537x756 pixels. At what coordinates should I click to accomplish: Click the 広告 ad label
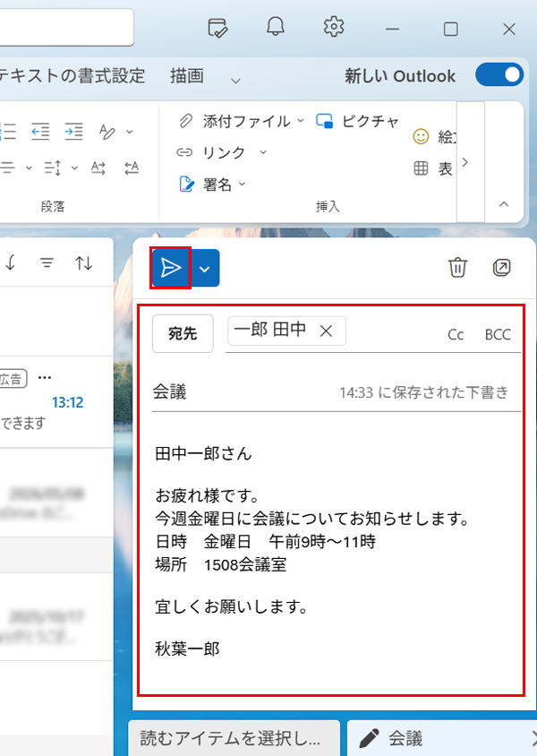click(13, 379)
